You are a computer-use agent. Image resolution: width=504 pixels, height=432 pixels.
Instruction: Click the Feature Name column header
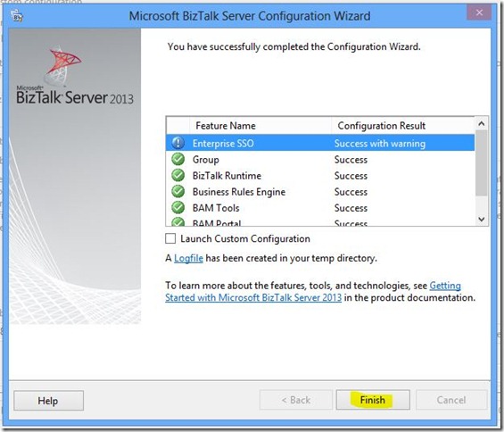260,126
